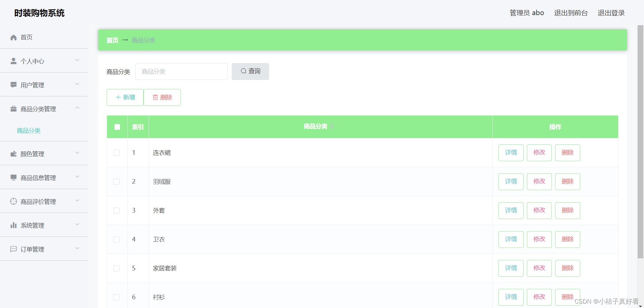Open the 首页 sidebar menu item
This screenshot has height=308, width=644.
point(44,37)
